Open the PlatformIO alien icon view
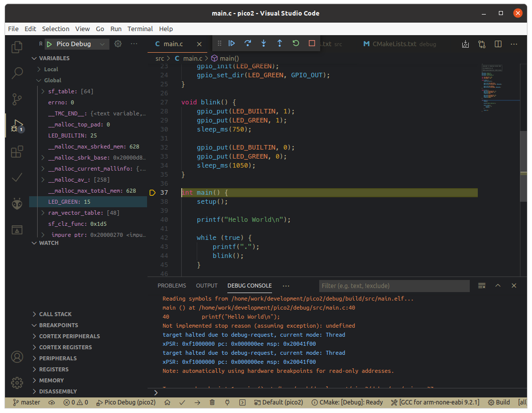The height and width of the screenshot is (413, 532). pos(17,203)
